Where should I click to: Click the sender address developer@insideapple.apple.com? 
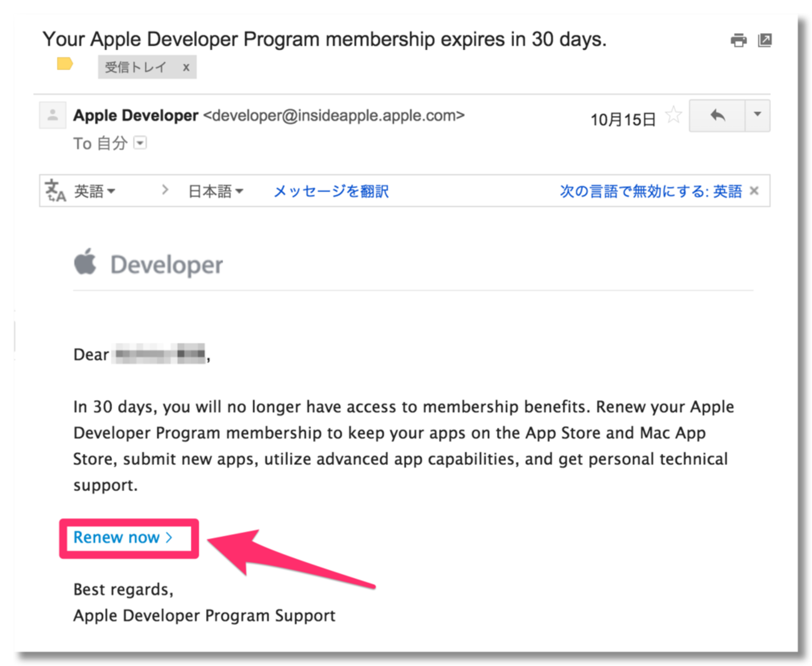click(x=334, y=116)
